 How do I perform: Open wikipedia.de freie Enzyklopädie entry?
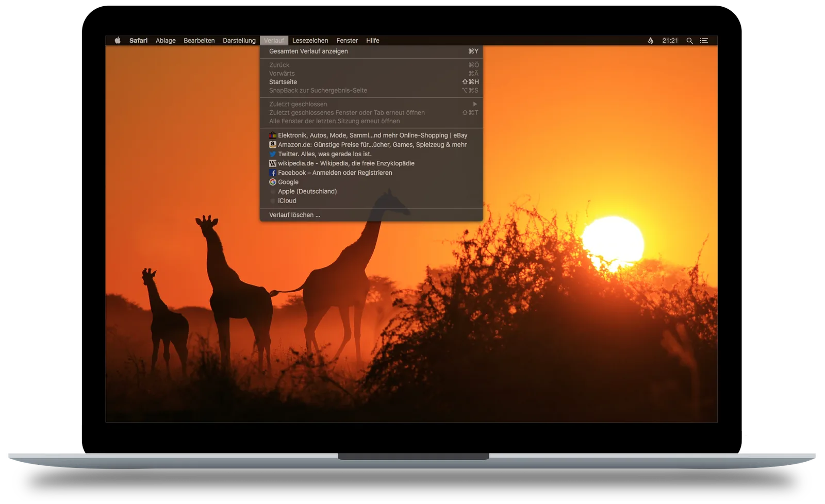point(371,163)
